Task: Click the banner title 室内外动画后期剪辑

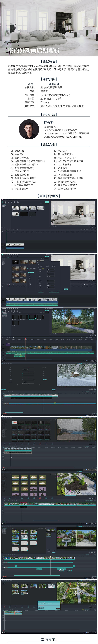Action: tap(34, 50)
